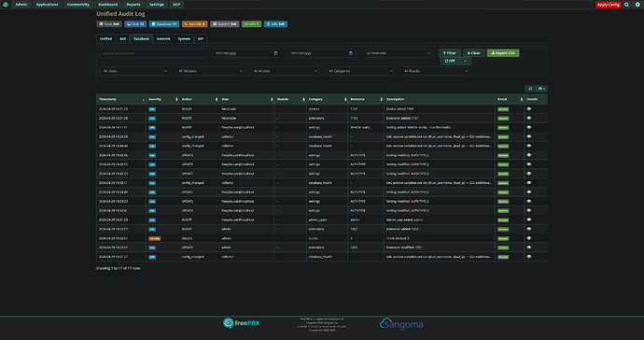The height and width of the screenshot is (340, 644).
Task: Switch to the GUI tab
Action: click(x=123, y=38)
